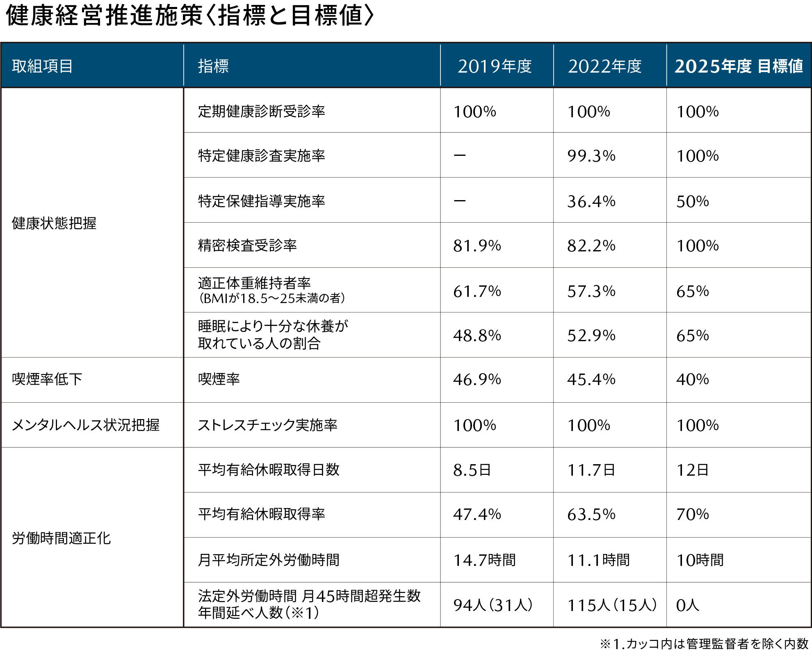Select the 36.4% value
Screen dimensions: 812x652
pyautogui.click(x=591, y=201)
